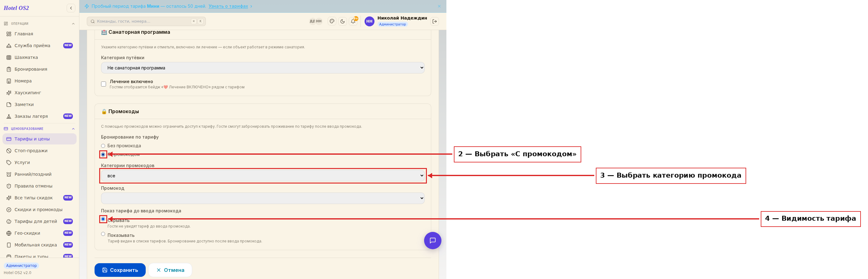Click the Тарифы для детей smiley icon
The width and height of the screenshot is (868, 279).
(9, 221)
